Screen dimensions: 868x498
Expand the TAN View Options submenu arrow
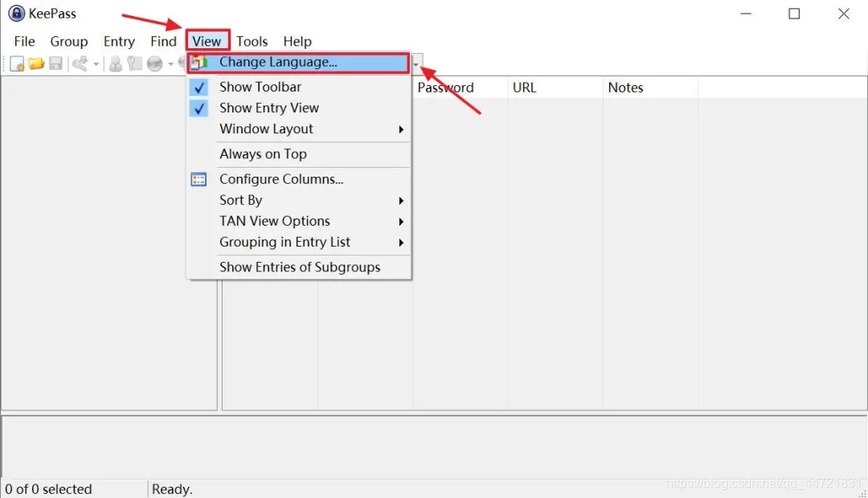pos(401,222)
